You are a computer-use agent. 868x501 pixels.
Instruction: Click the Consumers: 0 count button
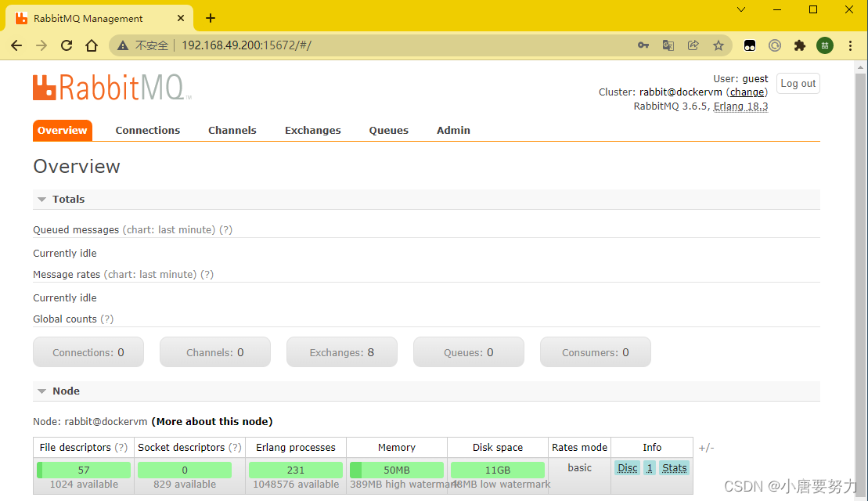(x=595, y=352)
